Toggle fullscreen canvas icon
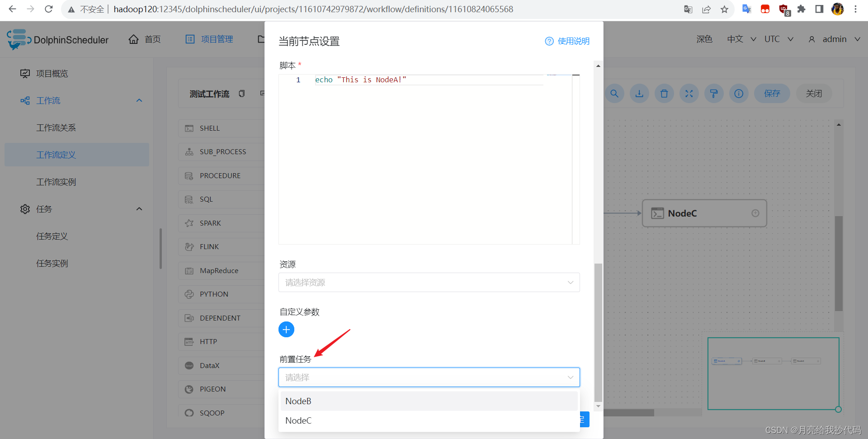Viewport: 868px width, 439px height. [x=689, y=94]
